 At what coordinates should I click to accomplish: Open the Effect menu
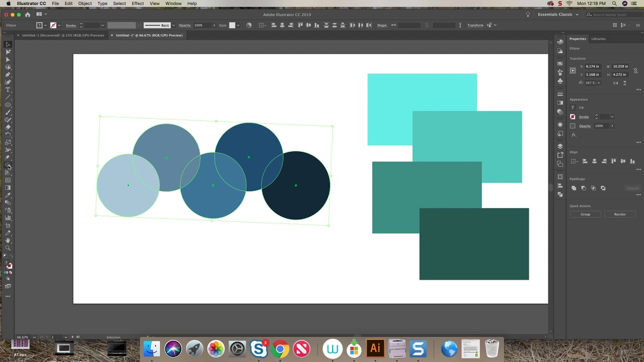[137, 4]
